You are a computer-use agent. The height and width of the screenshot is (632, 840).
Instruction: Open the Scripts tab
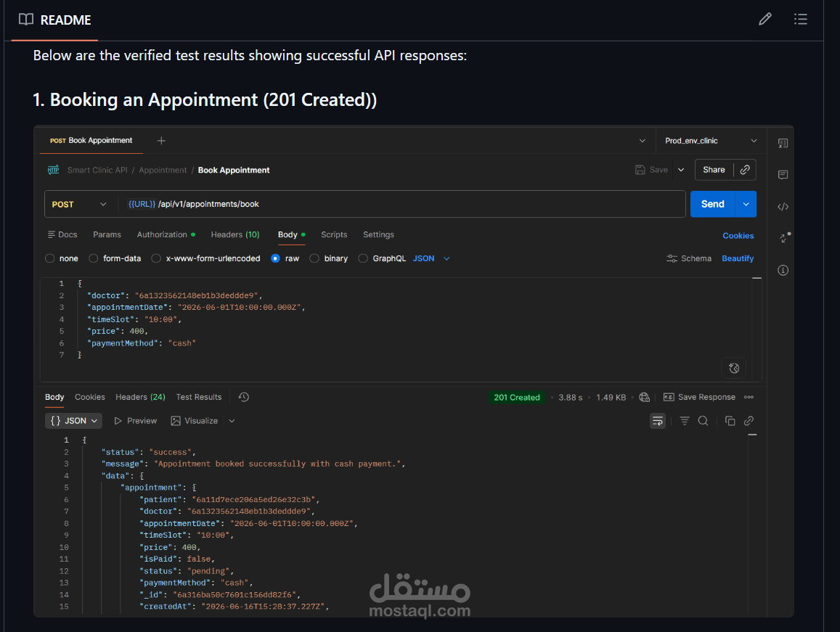334,234
